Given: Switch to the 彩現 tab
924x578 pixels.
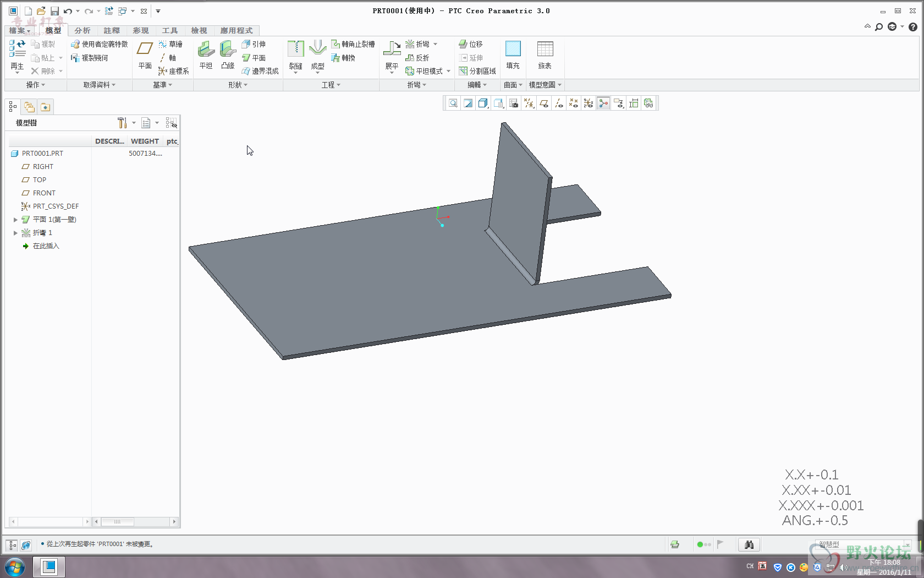Looking at the screenshot, I should coord(141,31).
